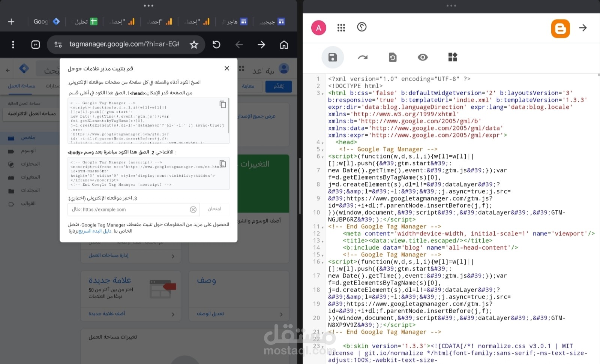Screen dimensions: 600x364
Task: Click the arrow beside Blogger logo
Action: click(x=583, y=28)
